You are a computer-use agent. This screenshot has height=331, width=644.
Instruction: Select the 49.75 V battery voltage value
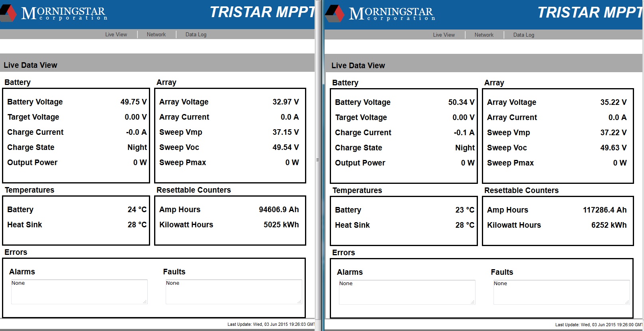[x=134, y=102]
